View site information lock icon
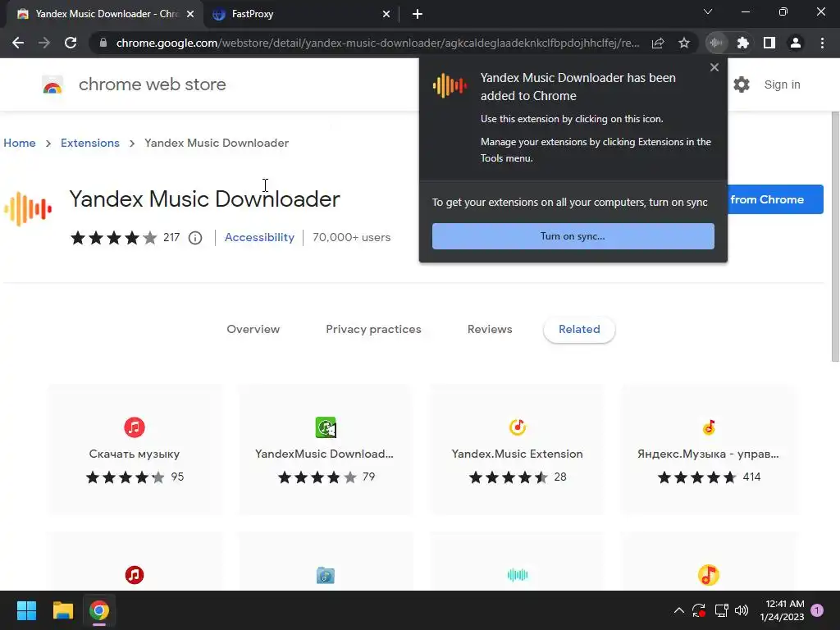This screenshot has width=840, height=630. click(x=103, y=43)
